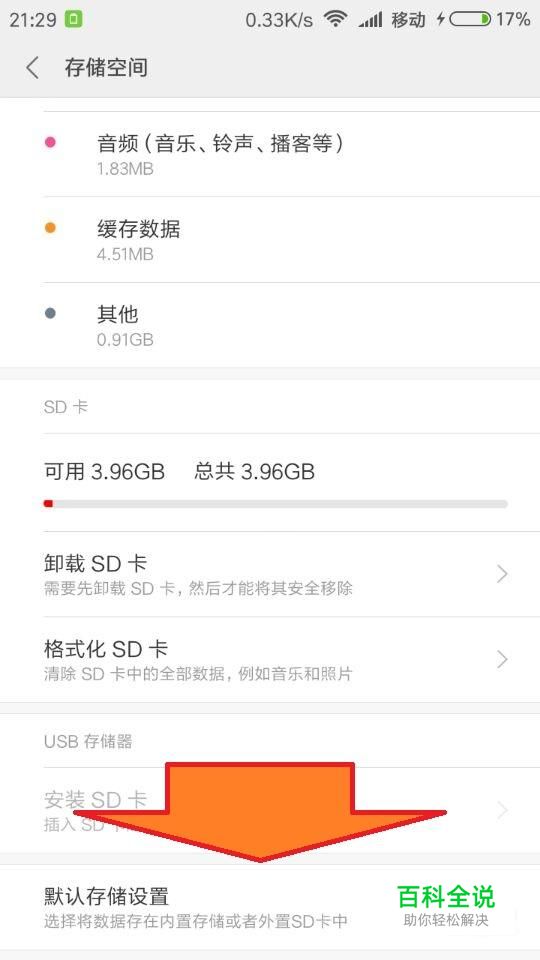Tap the back arrow in header

point(32,67)
